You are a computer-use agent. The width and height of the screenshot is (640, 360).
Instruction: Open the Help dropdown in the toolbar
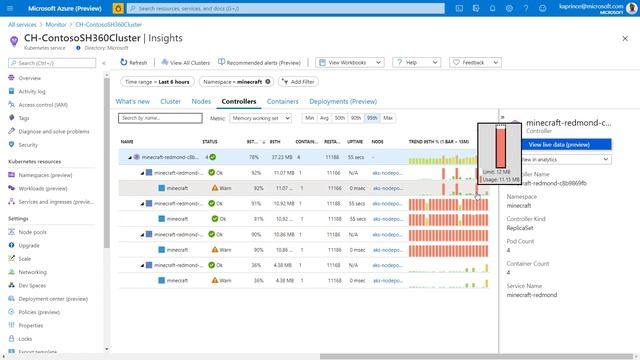pos(416,62)
